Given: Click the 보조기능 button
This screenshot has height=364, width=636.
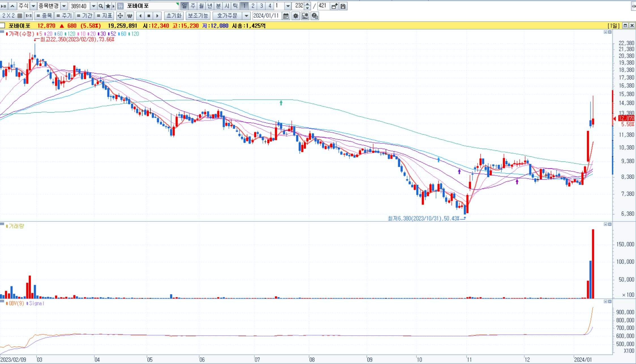Looking at the screenshot, I should tap(198, 16).
